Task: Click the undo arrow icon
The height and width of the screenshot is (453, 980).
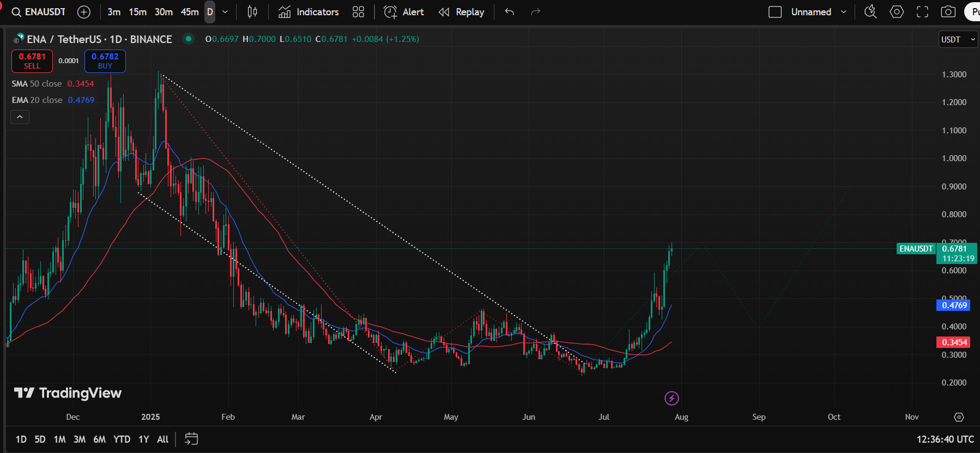Action: [510, 12]
